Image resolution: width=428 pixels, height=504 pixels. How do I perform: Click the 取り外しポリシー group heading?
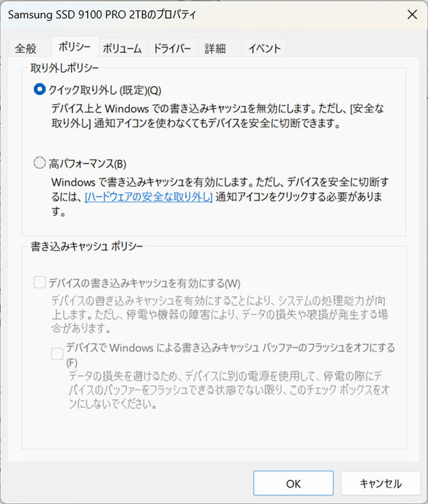pos(65,68)
